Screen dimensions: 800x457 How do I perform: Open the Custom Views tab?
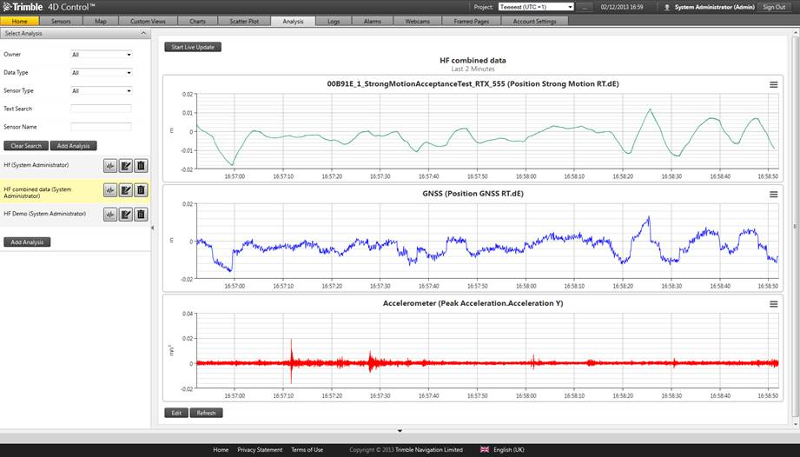[148, 21]
